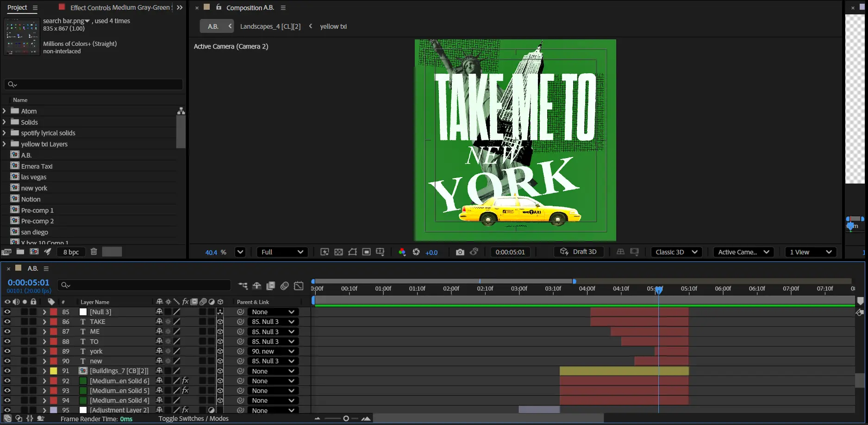The height and width of the screenshot is (425, 868).
Task: Click Toggle Switches / Modes button
Action: [194, 419]
